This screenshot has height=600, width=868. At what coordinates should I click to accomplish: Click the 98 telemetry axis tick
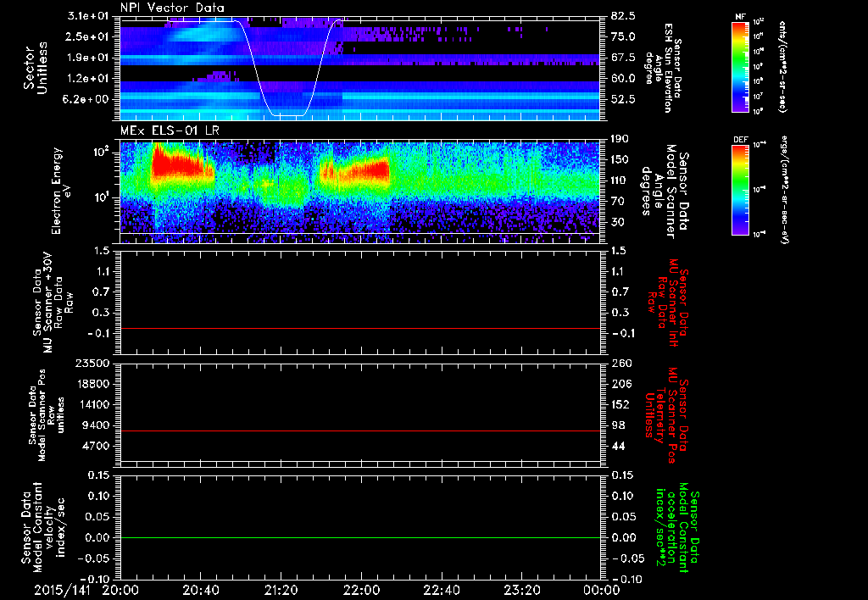[618, 425]
